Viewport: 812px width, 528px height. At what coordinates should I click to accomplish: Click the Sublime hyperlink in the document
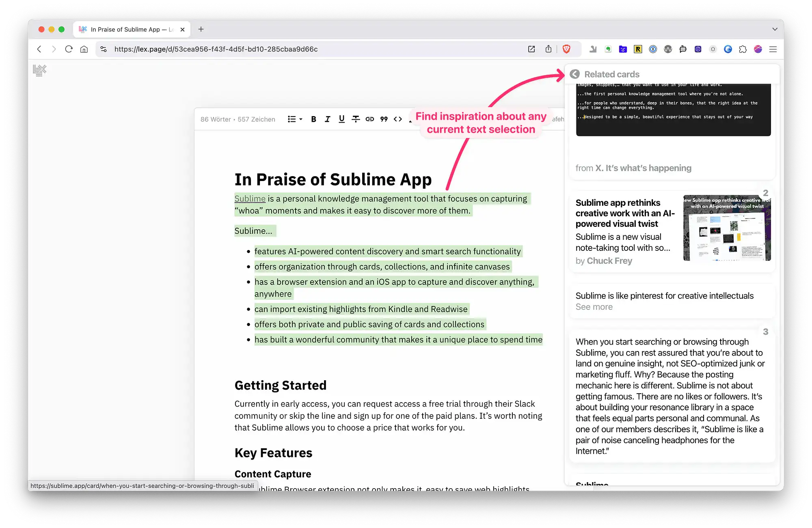(x=250, y=198)
